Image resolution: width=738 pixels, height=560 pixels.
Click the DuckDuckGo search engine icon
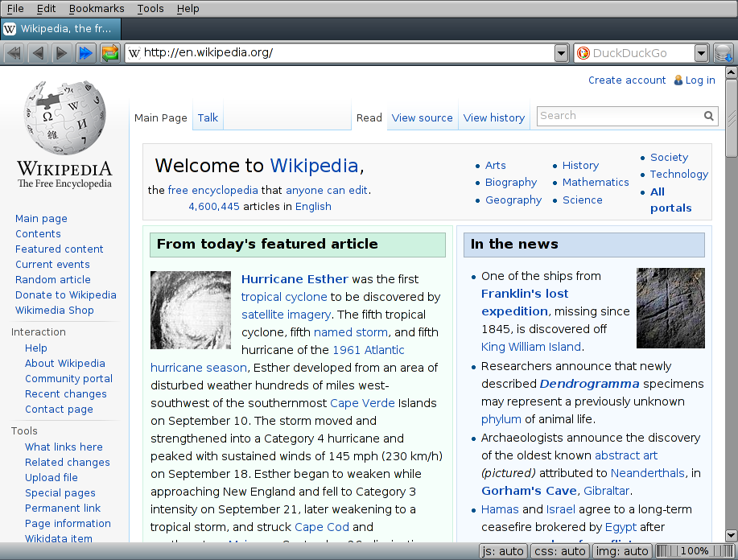582,53
